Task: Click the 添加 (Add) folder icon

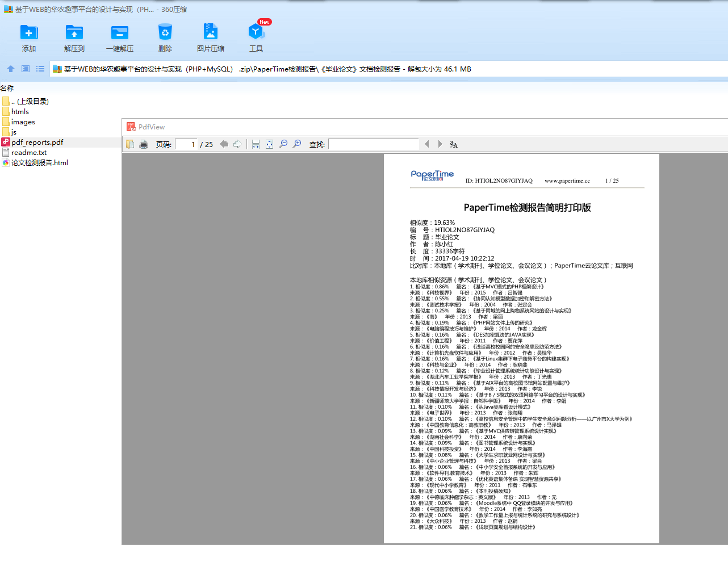Action: pos(29,32)
